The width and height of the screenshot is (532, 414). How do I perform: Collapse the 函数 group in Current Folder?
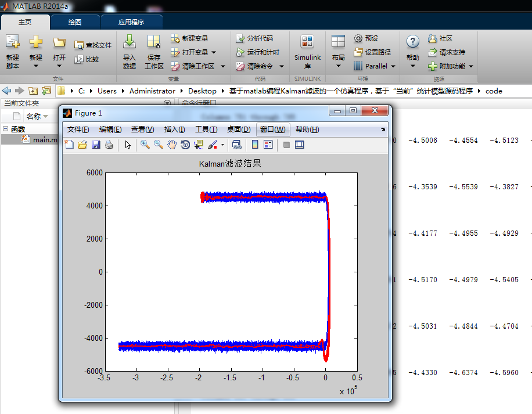(5, 129)
